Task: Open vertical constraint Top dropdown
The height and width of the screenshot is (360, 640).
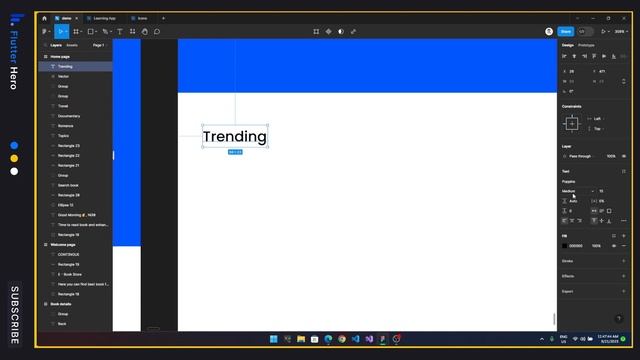Action: (596, 129)
